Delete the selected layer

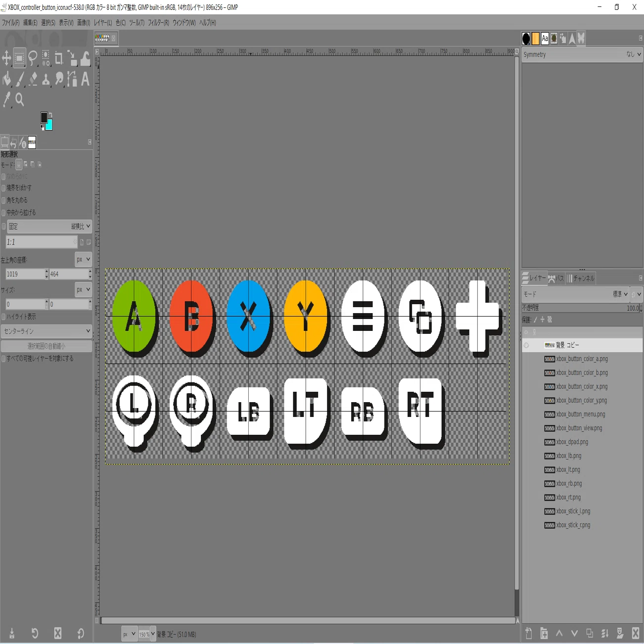636,633
